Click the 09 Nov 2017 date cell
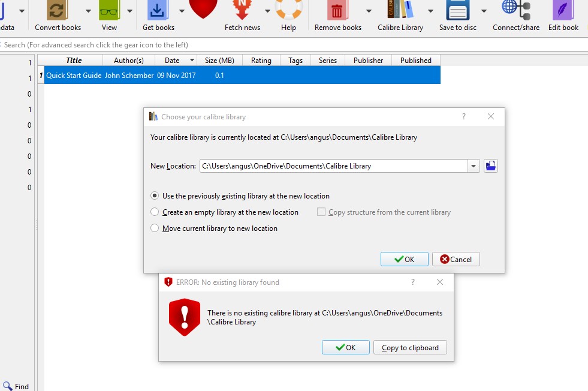This screenshot has width=588, height=391. (176, 76)
